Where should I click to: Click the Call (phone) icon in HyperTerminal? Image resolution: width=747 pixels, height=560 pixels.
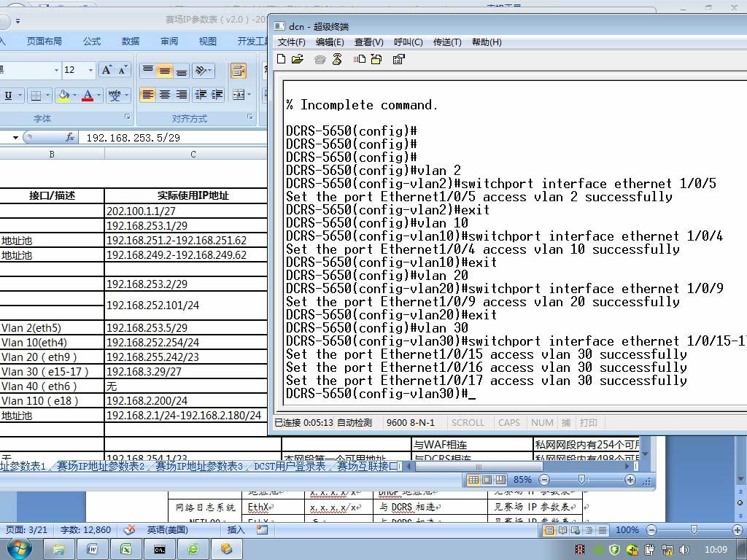(320, 60)
